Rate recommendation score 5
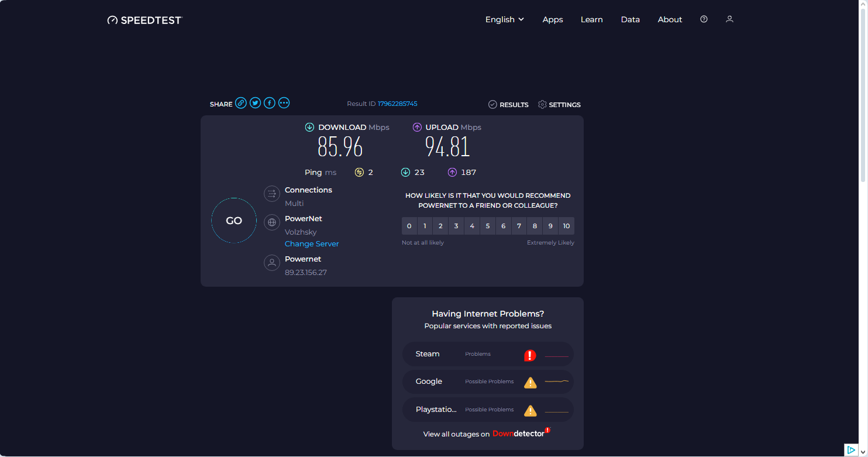 (488, 226)
